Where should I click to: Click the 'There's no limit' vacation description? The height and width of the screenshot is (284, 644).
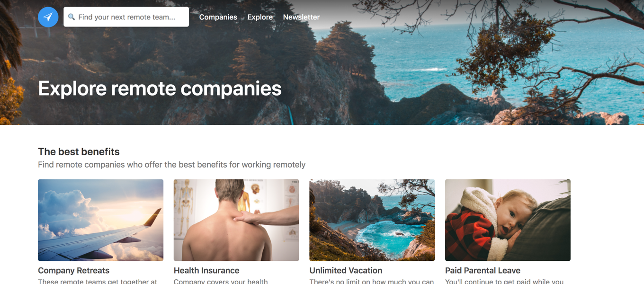point(371,281)
